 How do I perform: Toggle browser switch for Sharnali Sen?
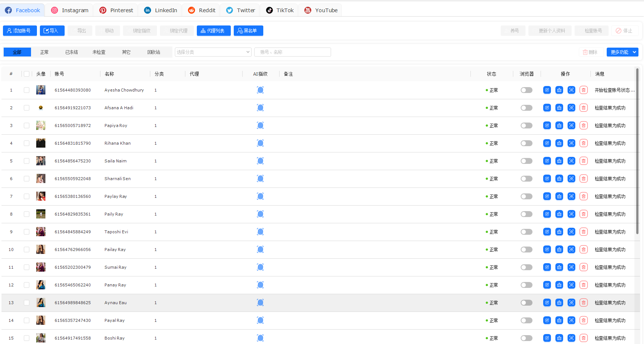(x=527, y=179)
